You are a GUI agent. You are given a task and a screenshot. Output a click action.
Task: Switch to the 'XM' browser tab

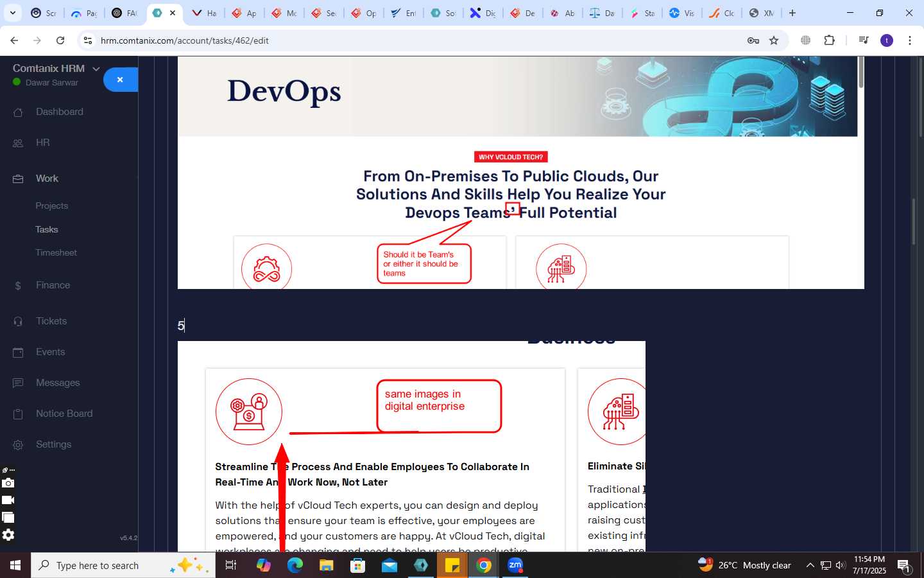coord(762,13)
